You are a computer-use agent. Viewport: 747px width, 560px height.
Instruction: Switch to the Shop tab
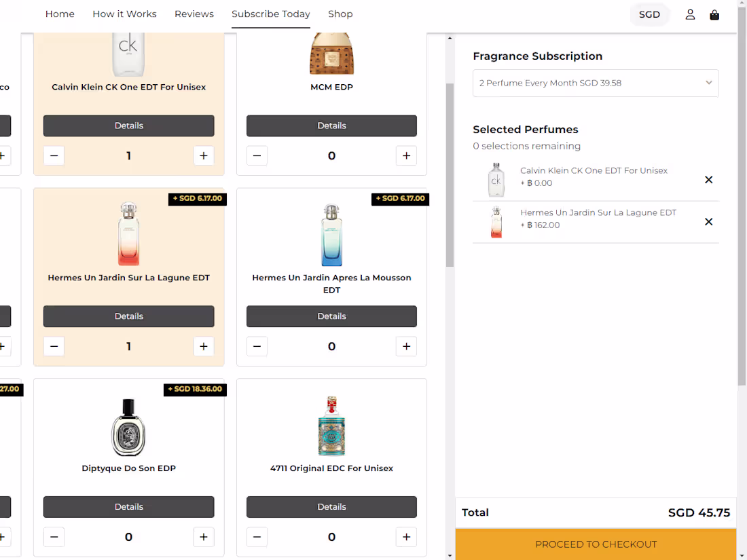(340, 14)
